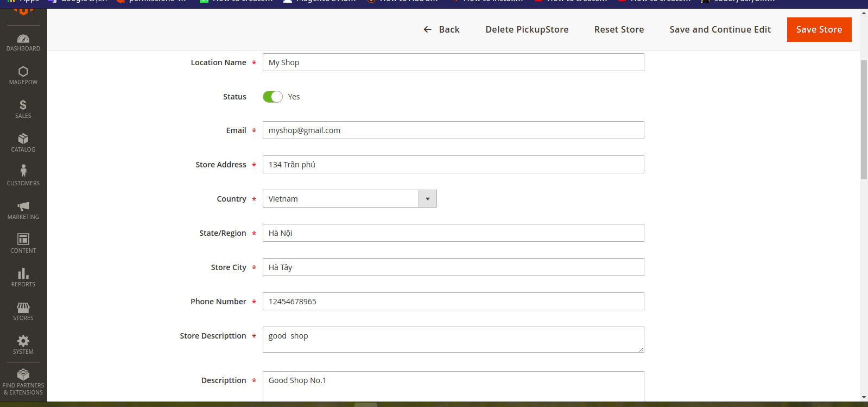Screen dimensions: 868x407
Task: Expand the Country dropdown arrow
Action: [x=428, y=199]
